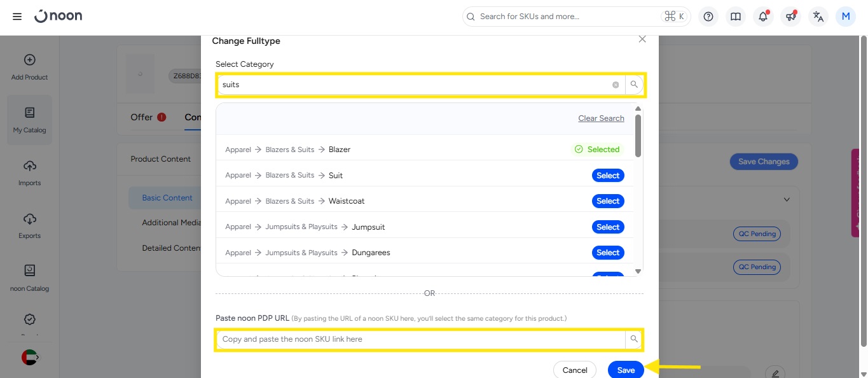The width and height of the screenshot is (868, 378).
Task: Open the notifications bell
Action: [x=763, y=17]
